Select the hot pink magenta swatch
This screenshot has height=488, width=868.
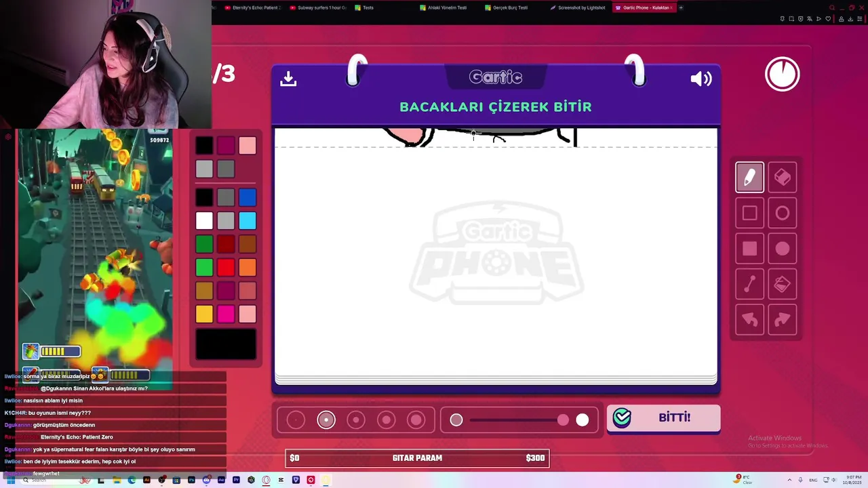pyautogui.click(x=226, y=314)
